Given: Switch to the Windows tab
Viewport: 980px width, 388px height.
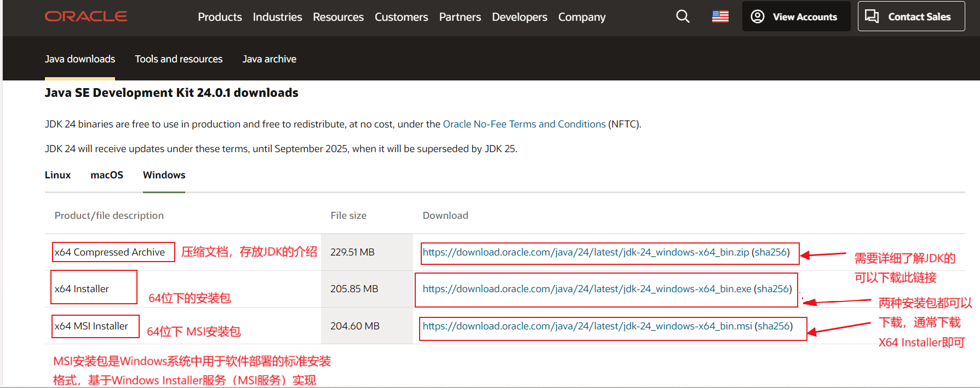Looking at the screenshot, I should click(164, 175).
